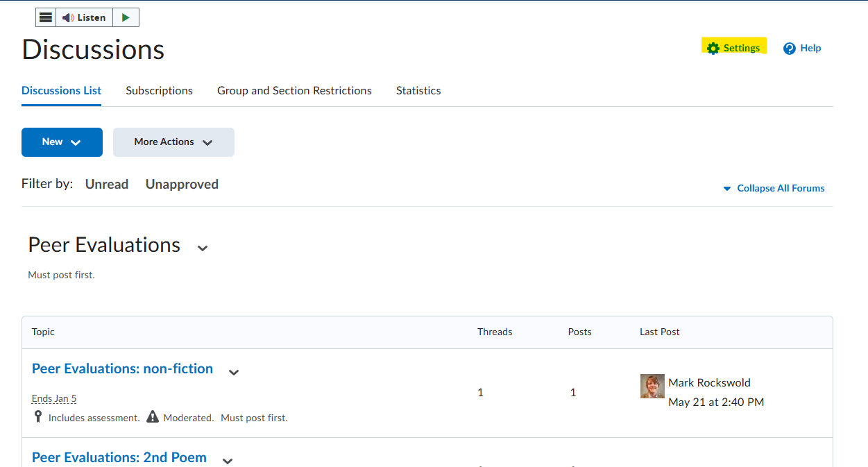The height and width of the screenshot is (467, 868).
Task: Click Mark Rockswold's profile photo thumbnail
Action: click(x=652, y=387)
